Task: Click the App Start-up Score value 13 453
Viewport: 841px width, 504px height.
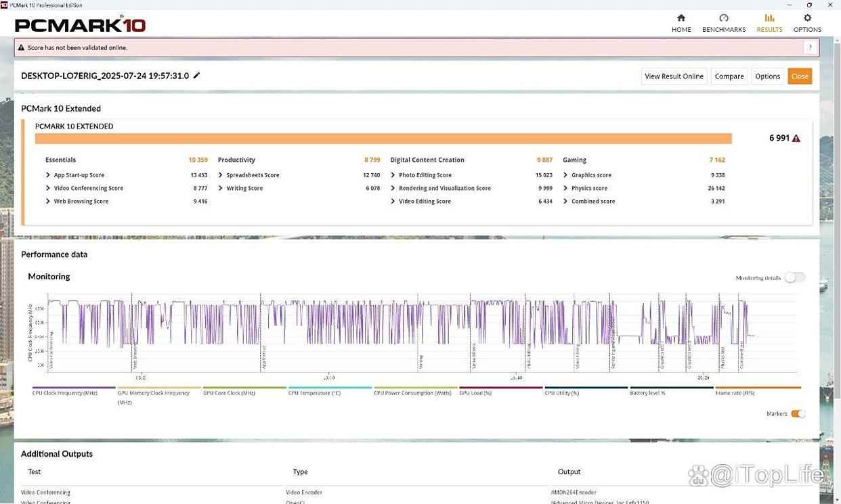Action: point(199,175)
